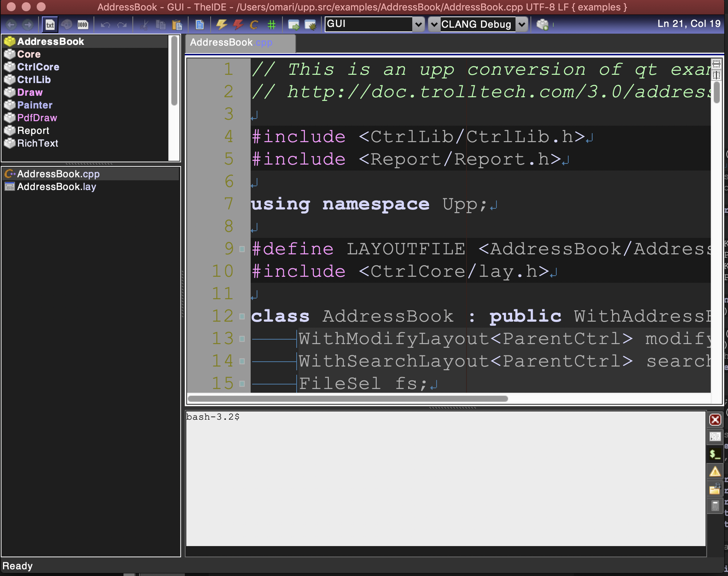Click the Debug window with bug icon
The width and height of the screenshot is (728, 576).
(x=311, y=25)
